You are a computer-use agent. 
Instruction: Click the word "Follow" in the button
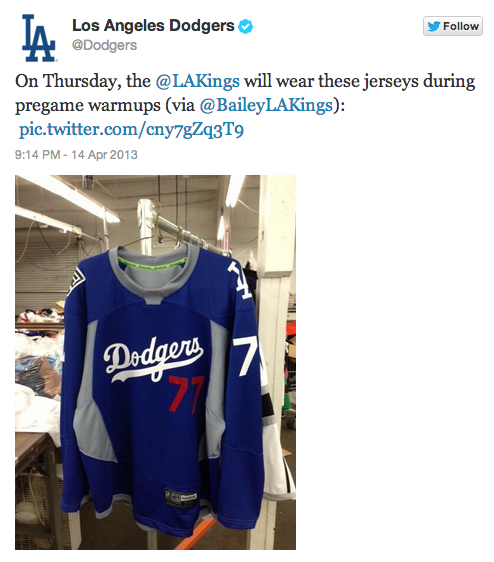tap(461, 27)
